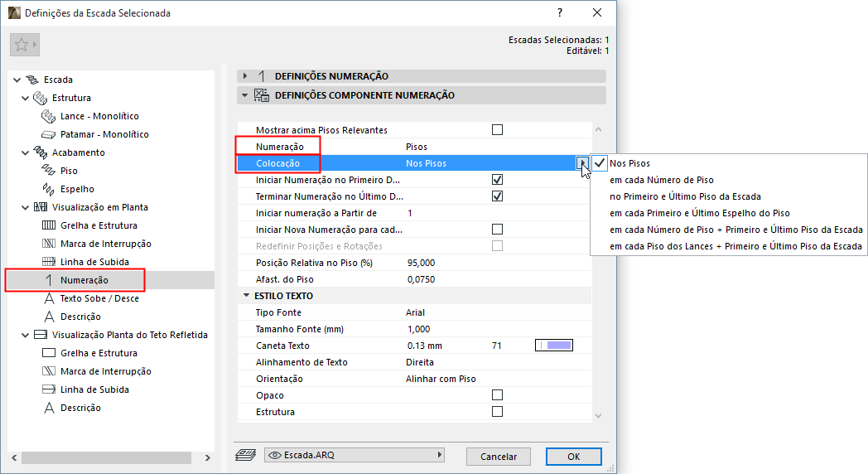Click Marca de Interrupção icon under Visualização em Planta

pos(49,244)
